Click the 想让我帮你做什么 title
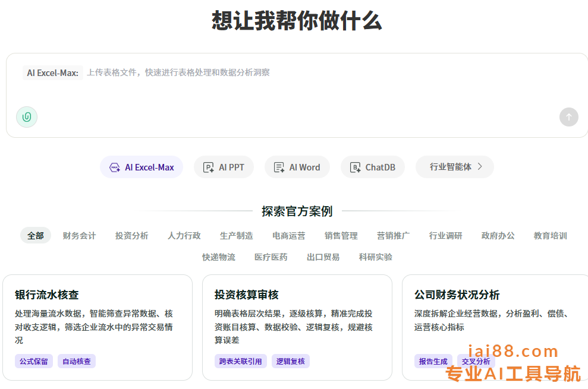The width and height of the screenshot is (588, 389). click(297, 20)
